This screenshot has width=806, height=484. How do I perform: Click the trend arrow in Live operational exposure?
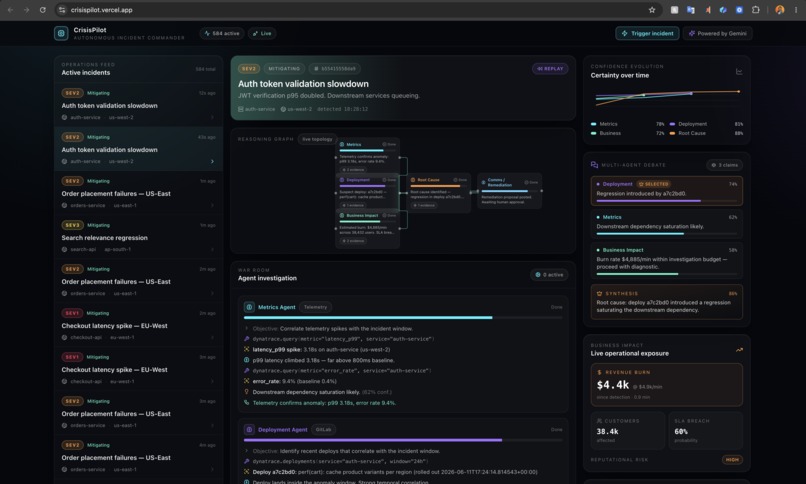tap(739, 350)
